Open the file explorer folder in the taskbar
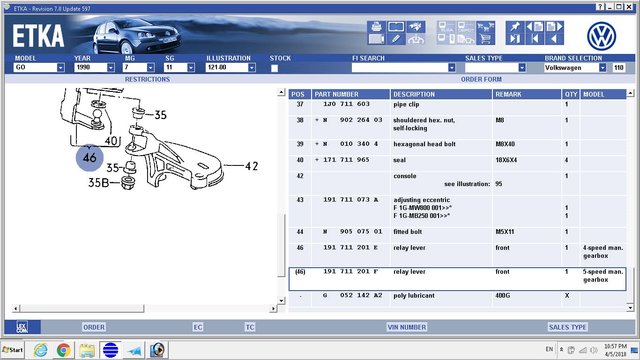This screenshot has height=360, width=640. 87,350
